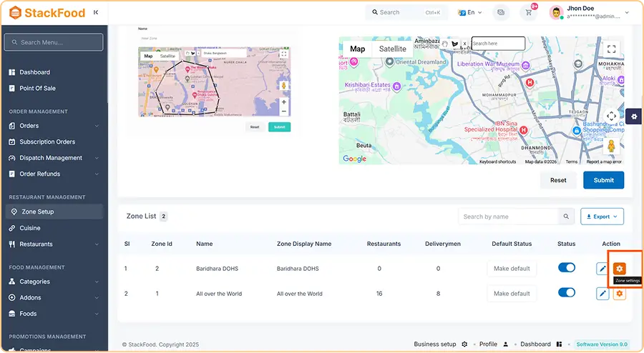Click the Oriental Dreamland map marker
This screenshot has height=353, width=644.
point(389,61)
